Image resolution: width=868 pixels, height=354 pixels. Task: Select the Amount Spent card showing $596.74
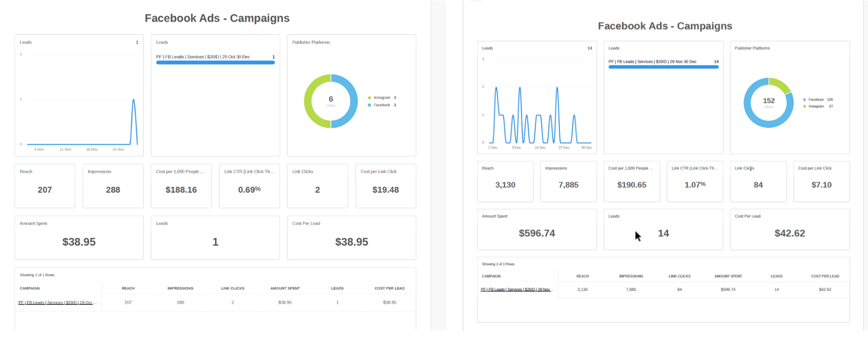coord(537,229)
